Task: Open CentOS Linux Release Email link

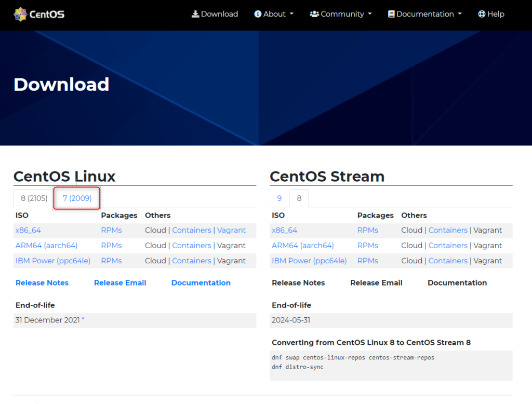Action: (120, 282)
